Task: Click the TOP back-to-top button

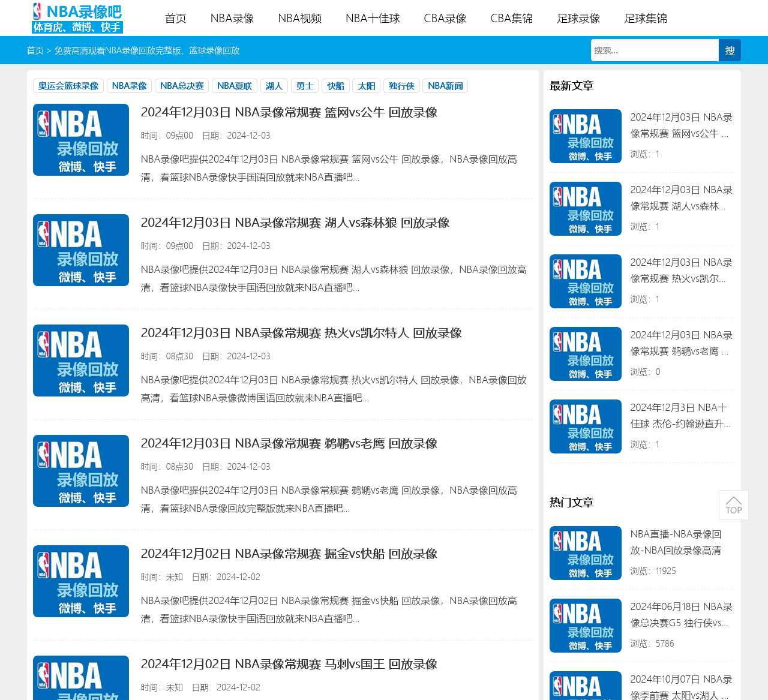Action: click(x=734, y=505)
